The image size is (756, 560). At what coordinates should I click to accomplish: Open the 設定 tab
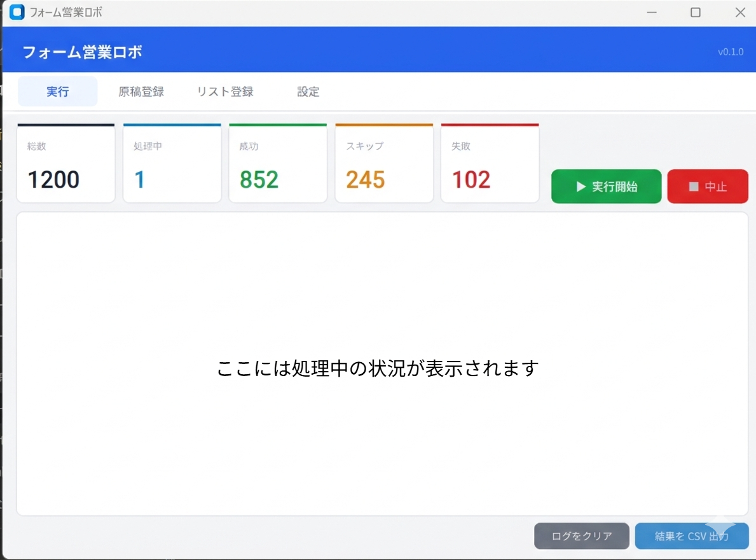point(308,91)
